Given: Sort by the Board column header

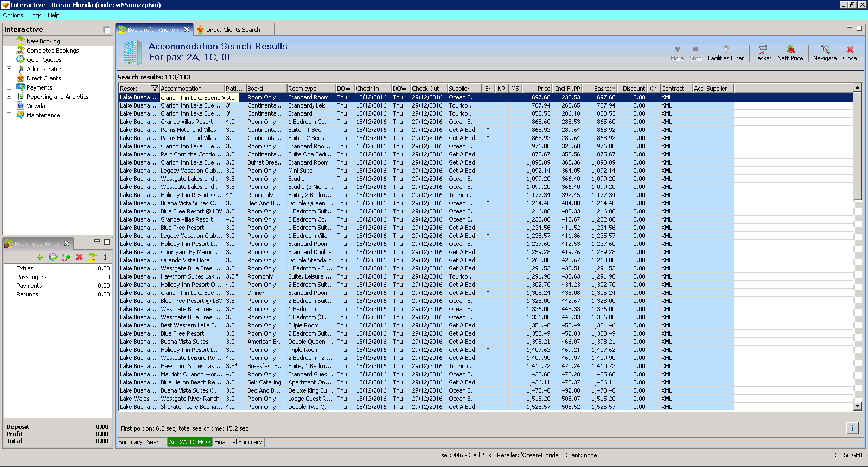Looking at the screenshot, I should (x=266, y=89).
